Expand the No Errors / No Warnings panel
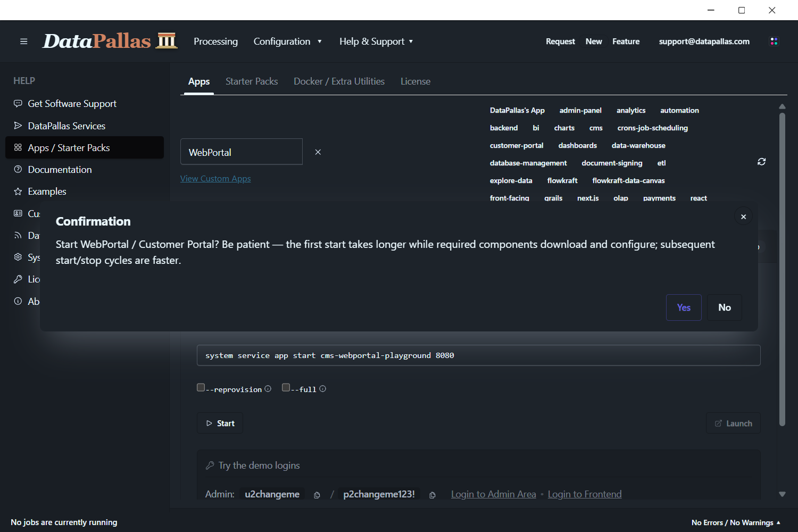 [x=736, y=522]
